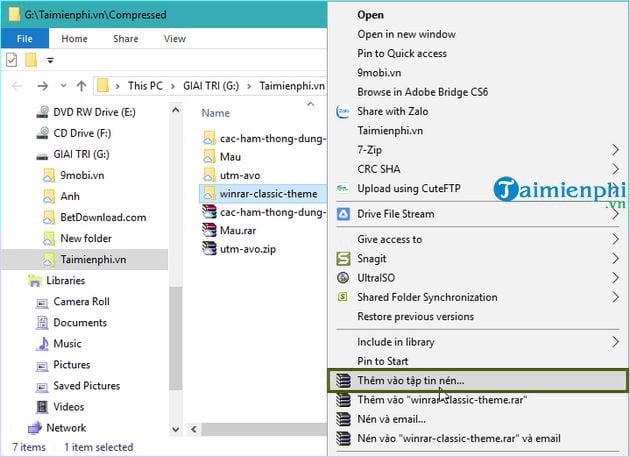Image resolution: width=630 pixels, height=457 pixels.
Task: Click the CD Drive (F:) icon
Action: [x=43, y=133]
